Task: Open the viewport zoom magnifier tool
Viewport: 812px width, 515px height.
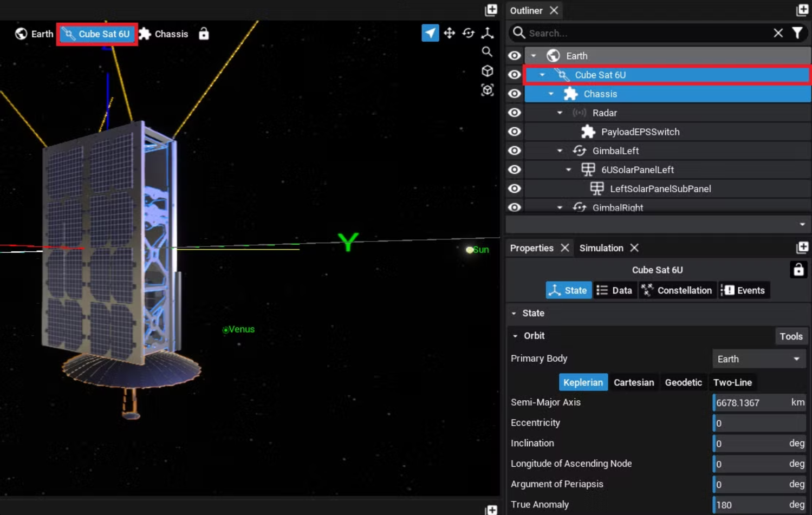Action: (487, 52)
